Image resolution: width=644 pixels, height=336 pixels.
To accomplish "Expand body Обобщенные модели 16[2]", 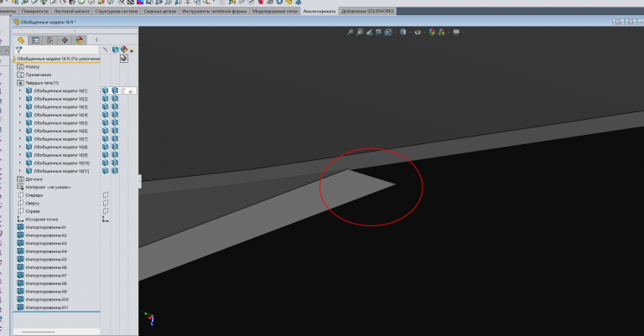I will (20, 99).
